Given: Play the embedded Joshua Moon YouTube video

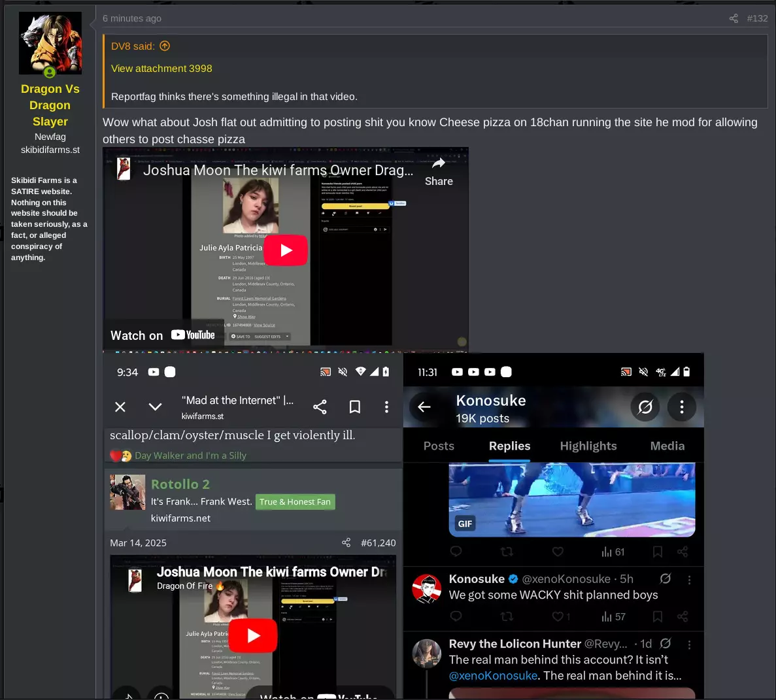Looking at the screenshot, I should click(x=286, y=250).
